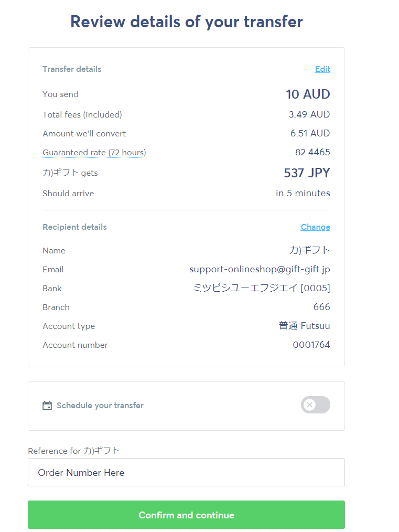
Task: Click the in 5 minutes arrival estimate
Action: 303,194
